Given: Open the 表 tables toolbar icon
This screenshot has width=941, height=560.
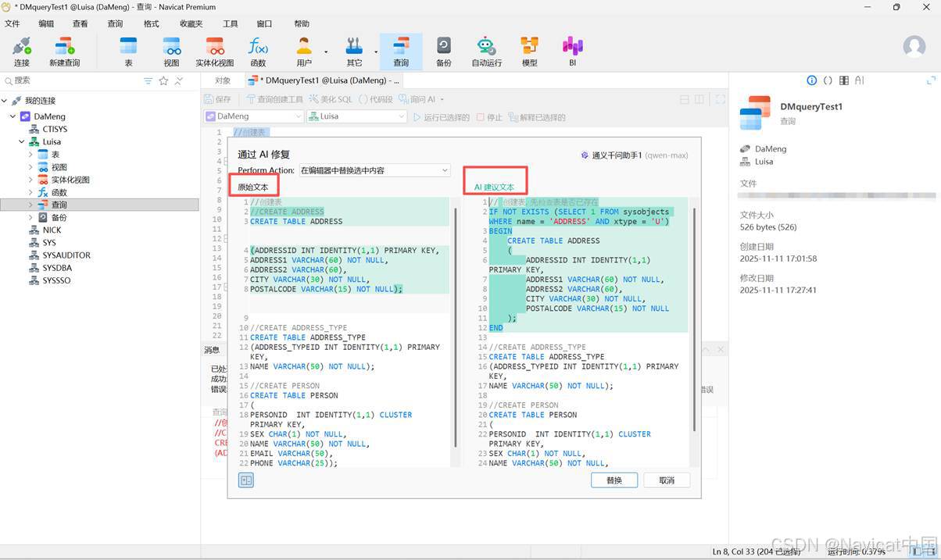Looking at the screenshot, I should 128,52.
